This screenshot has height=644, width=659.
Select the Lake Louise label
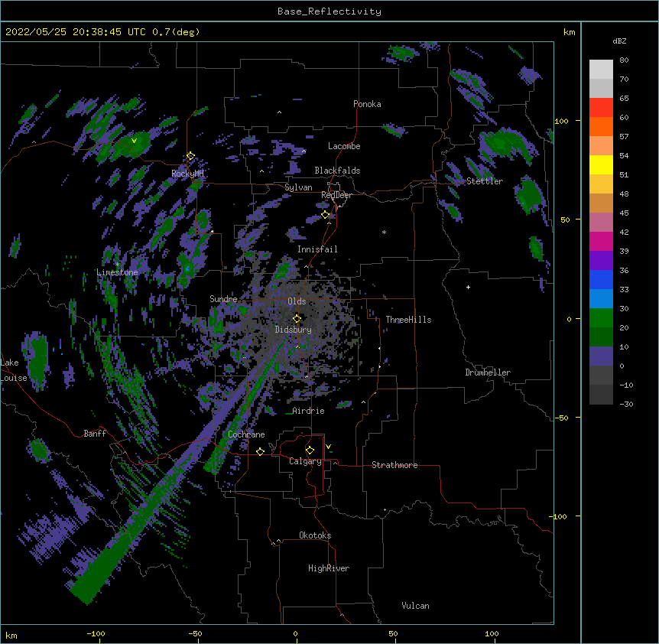point(12,370)
